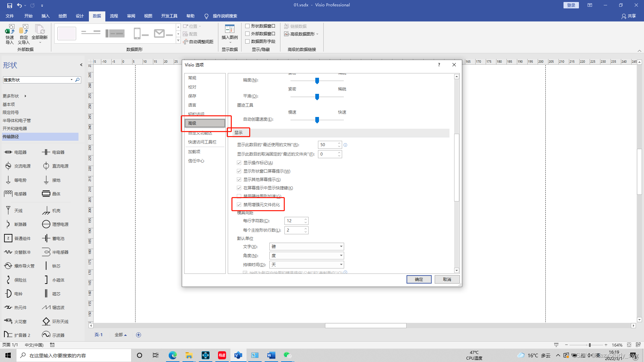Screen dimensions: 644x362
Task: Open the 角度 unit dropdown
Action: (x=341, y=256)
